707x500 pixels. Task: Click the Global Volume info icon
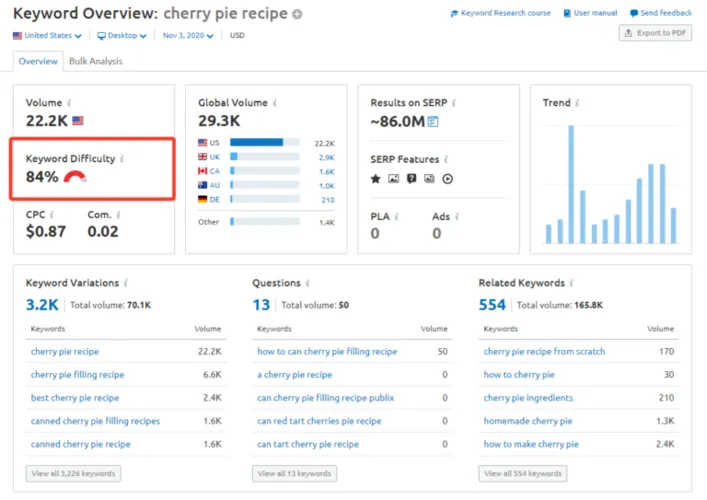click(x=275, y=103)
